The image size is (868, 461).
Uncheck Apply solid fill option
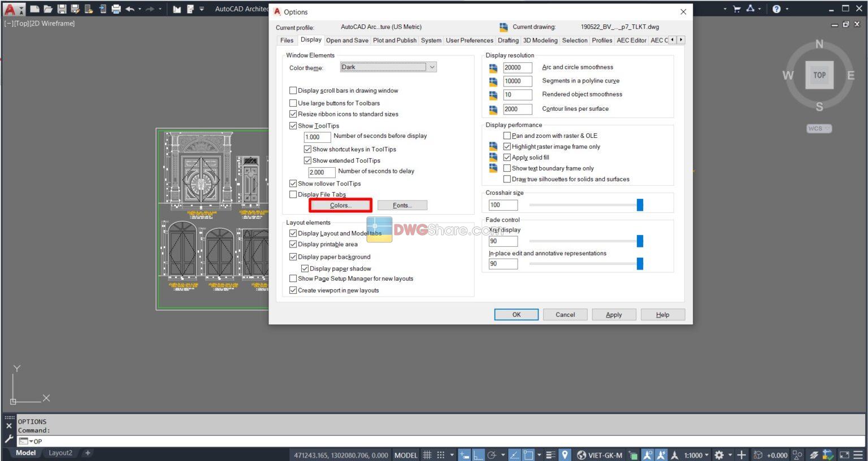coord(507,157)
